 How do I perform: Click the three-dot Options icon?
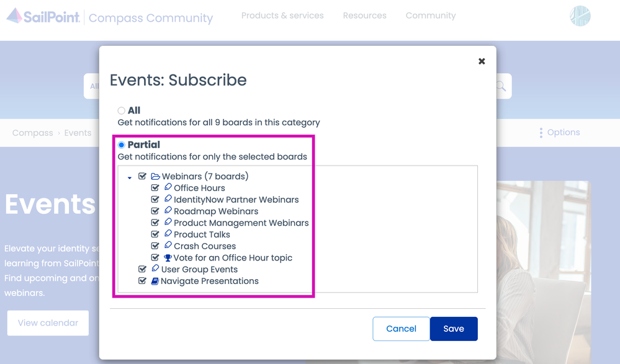[x=541, y=133]
